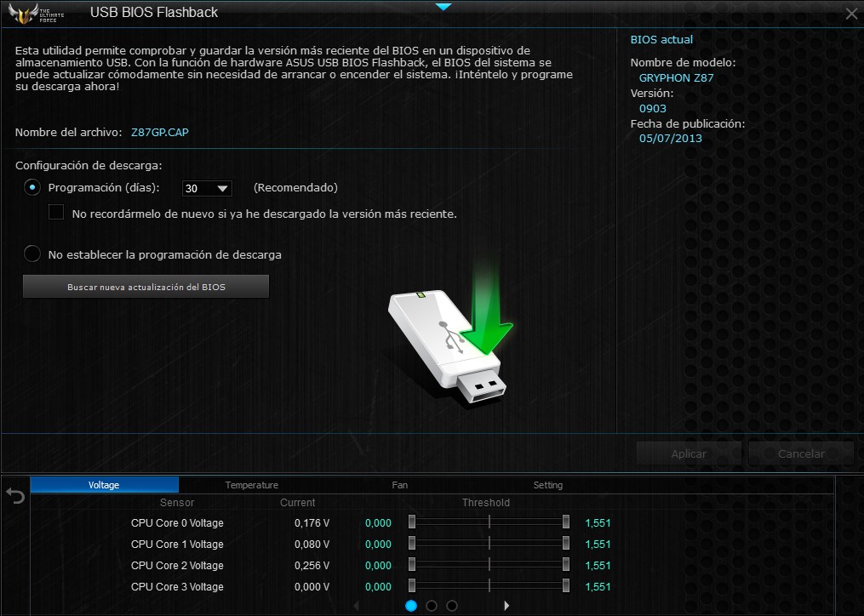Click the TUF Ultimate Force logo
Image resolution: width=864 pixels, height=616 pixels.
tap(37, 13)
